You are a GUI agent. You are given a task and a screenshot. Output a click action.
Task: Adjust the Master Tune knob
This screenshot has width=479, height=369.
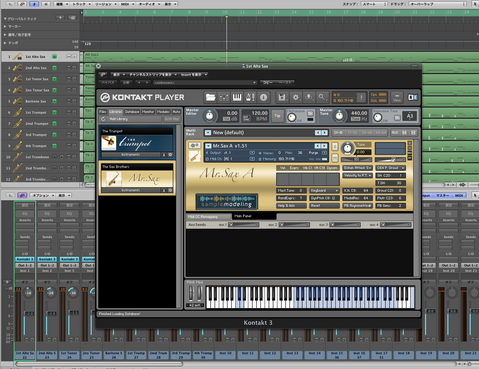(339, 116)
